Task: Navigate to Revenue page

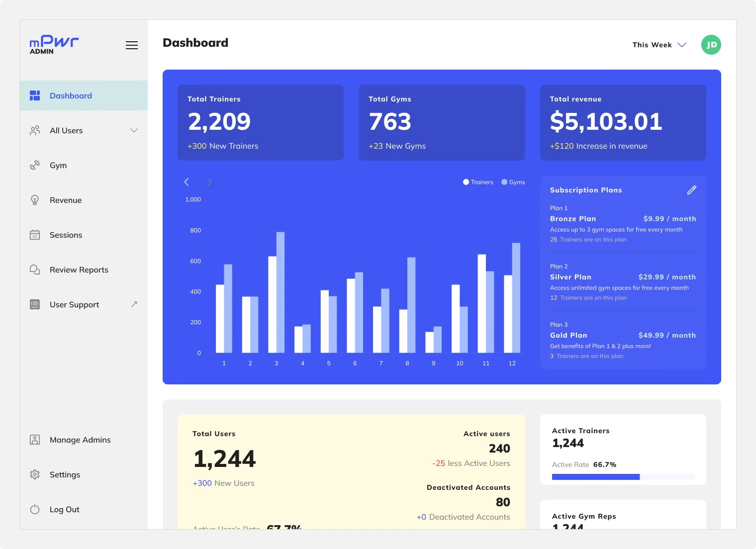Action: pyautogui.click(x=84, y=200)
